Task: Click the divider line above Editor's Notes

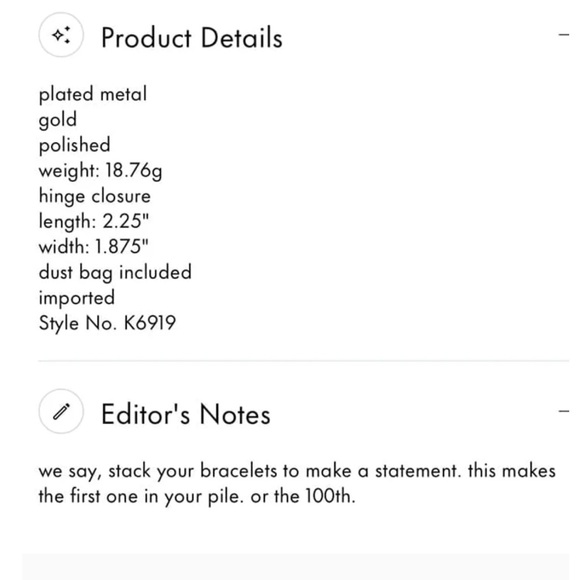Action: point(303,360)
